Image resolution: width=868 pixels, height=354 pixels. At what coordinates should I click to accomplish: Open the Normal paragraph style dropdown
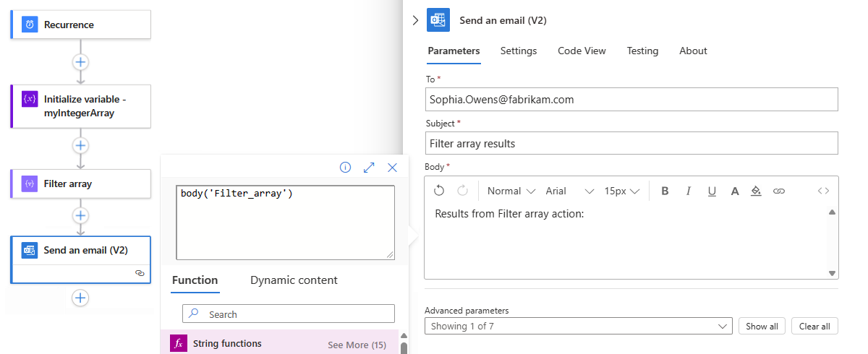point(511,191)
